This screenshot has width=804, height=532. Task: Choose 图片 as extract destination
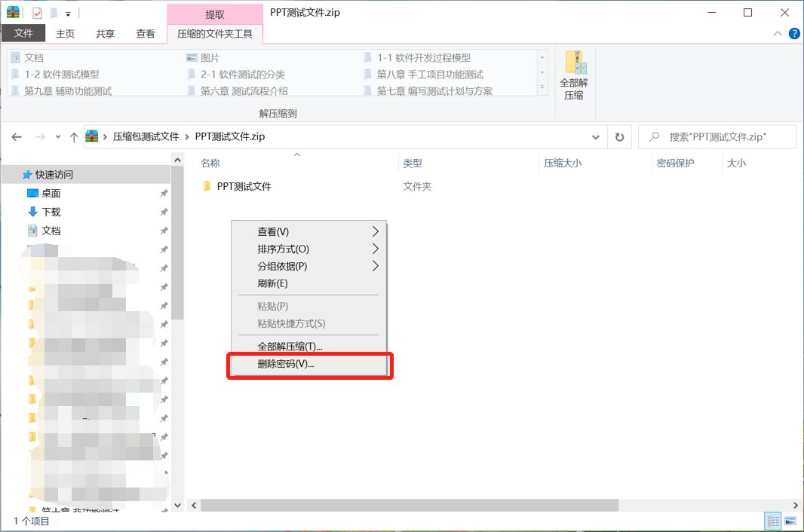(x=204, y=57)
